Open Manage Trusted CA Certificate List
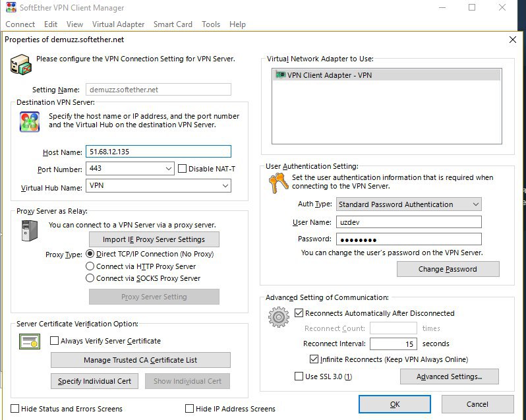The image size is (526, 420). pyautogui.click(x=140, y=360)
